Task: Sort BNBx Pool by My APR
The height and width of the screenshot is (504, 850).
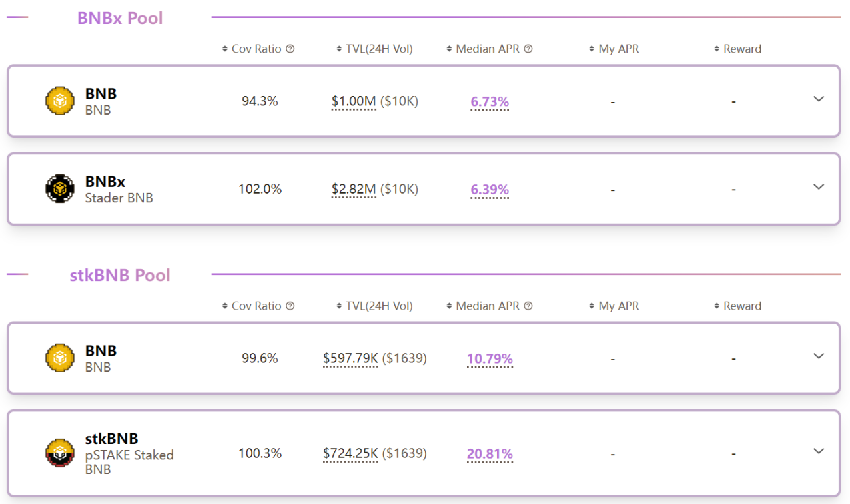Action: pyautogui.click(x=614, y=49)
